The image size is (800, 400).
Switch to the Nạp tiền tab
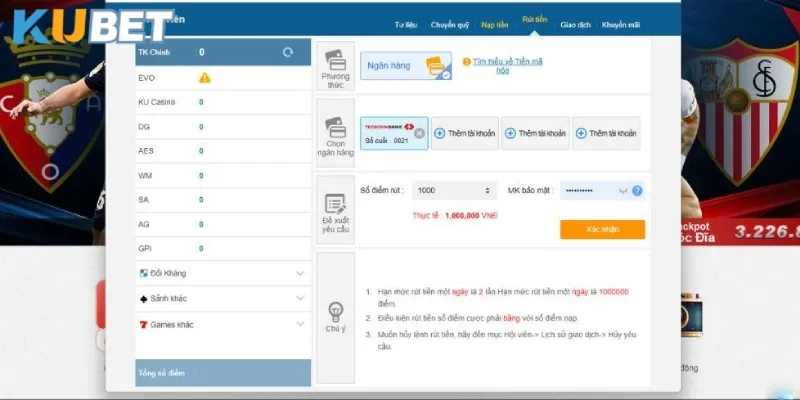coord(494,24)
